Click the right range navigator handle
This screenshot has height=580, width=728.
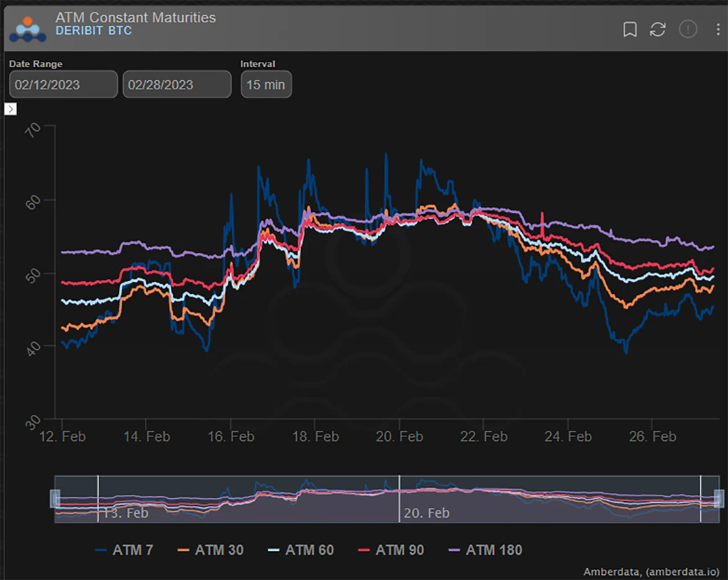[719, 499]
